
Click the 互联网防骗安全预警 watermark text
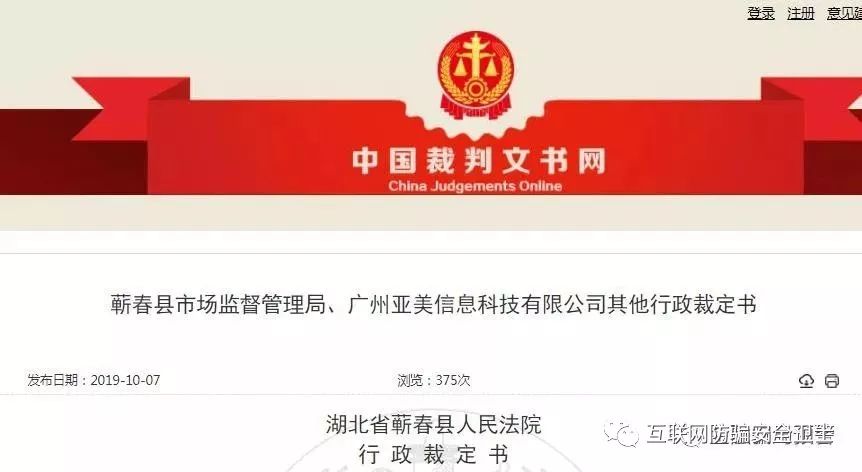(x=741, y=435)
